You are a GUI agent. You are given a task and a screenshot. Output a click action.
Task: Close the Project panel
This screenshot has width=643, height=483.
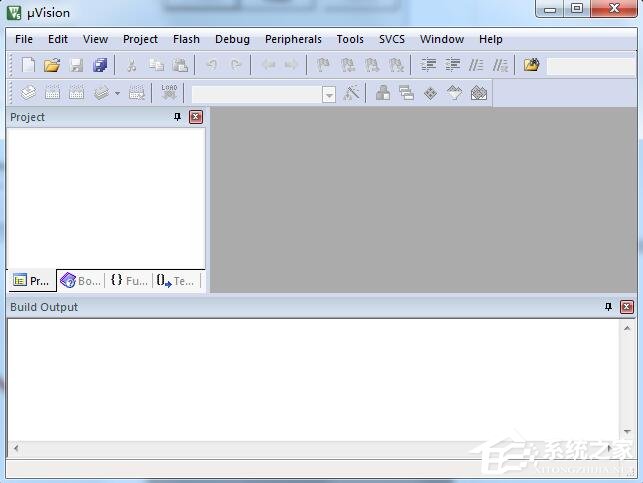pos(196,117)
